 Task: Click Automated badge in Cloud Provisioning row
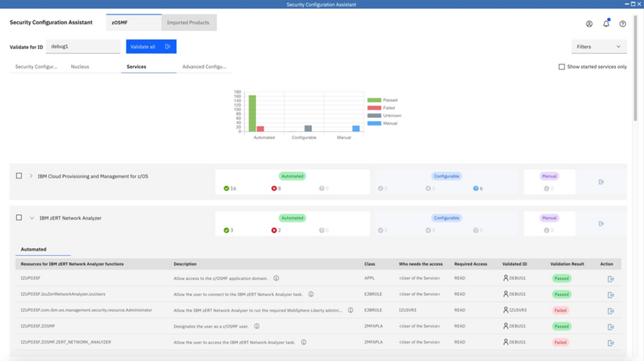click(x=292, y=176)
